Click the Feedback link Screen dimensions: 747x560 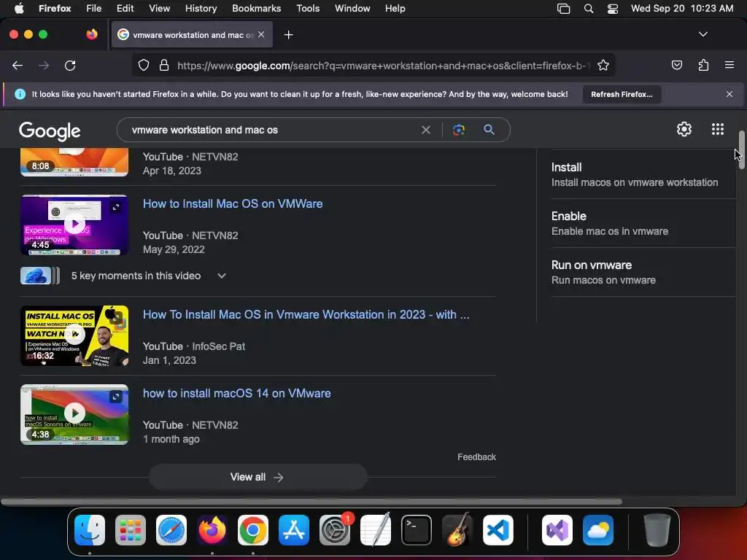tap(476, 457)
